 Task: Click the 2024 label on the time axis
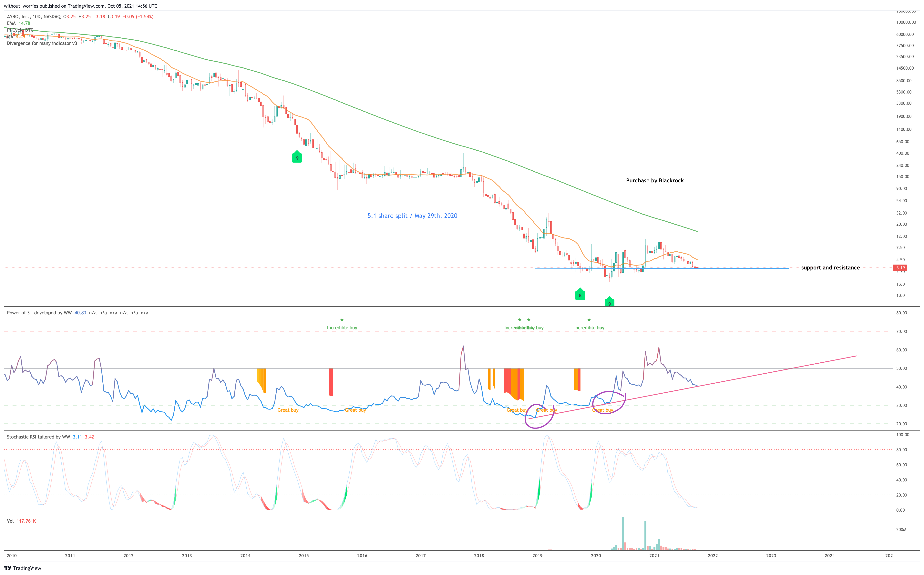coord(830,556)
